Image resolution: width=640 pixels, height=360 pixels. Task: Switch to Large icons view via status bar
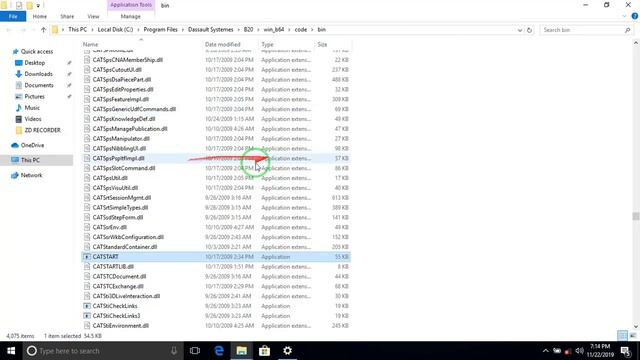633,336
